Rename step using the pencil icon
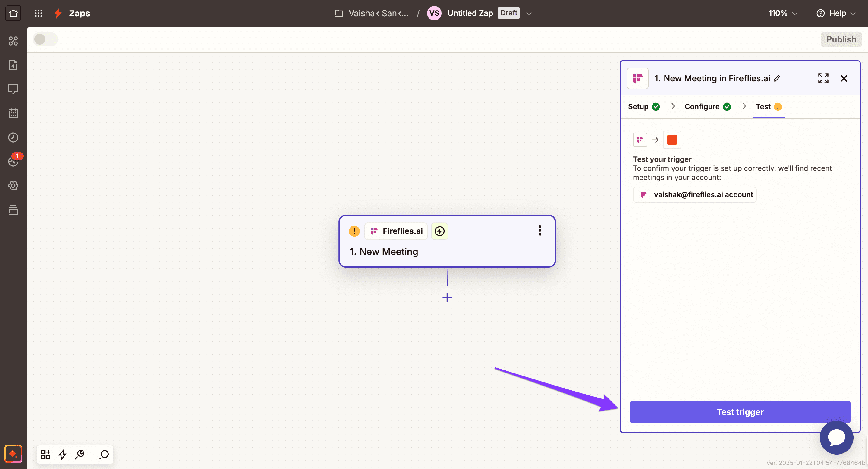The image size is (868, 469). (x=777, y=78)
